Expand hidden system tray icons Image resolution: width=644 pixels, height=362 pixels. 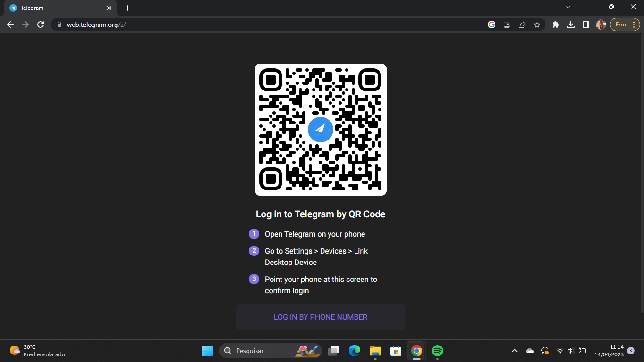[x=514, y=351]
